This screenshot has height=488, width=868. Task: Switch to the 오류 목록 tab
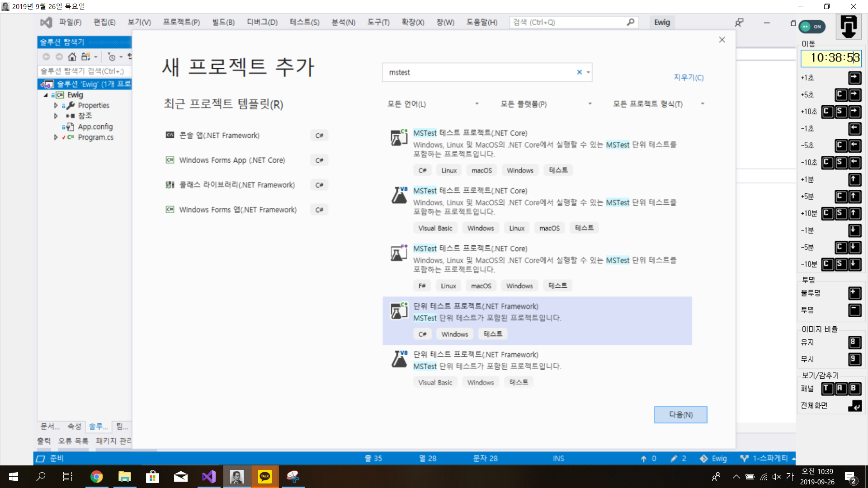[73, 441]
